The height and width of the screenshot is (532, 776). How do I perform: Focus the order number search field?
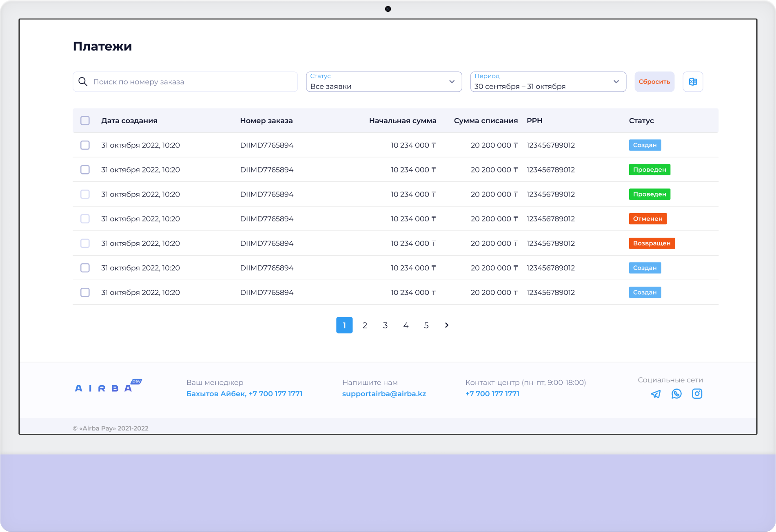tap(192, 82)
